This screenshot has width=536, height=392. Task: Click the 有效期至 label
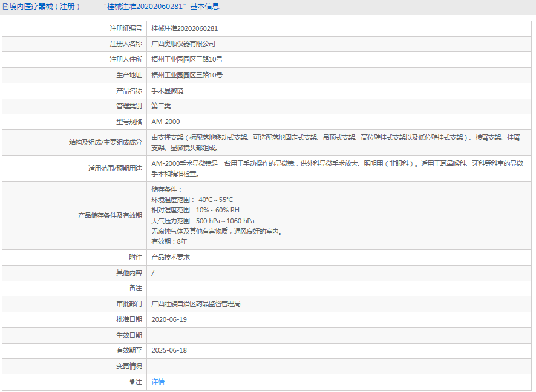pos(129,351)
